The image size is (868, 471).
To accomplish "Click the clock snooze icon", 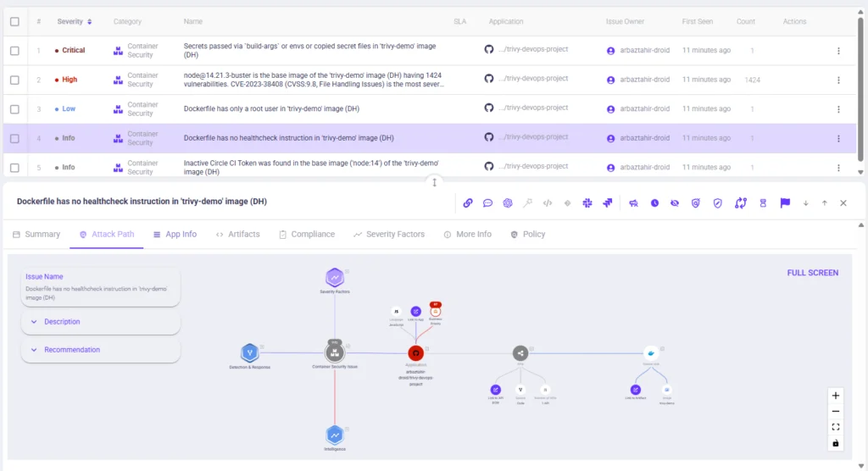I will [654, 203].
